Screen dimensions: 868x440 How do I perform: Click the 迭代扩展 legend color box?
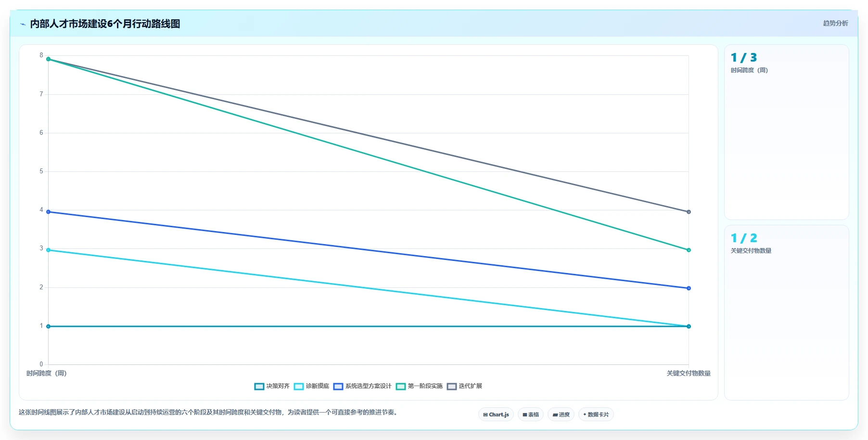click(452, 386)
